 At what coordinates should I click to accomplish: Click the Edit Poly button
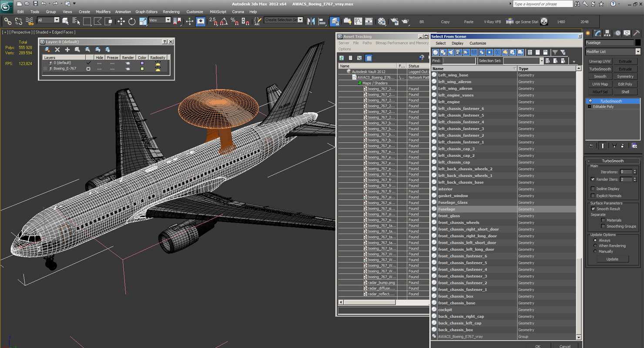point(625,84)
